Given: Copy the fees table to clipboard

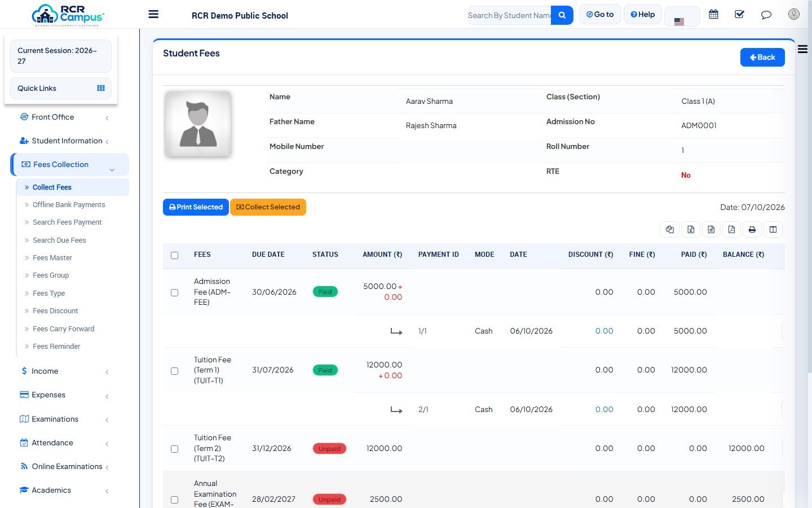Looking at the screenshot, I should click(670, 229).
